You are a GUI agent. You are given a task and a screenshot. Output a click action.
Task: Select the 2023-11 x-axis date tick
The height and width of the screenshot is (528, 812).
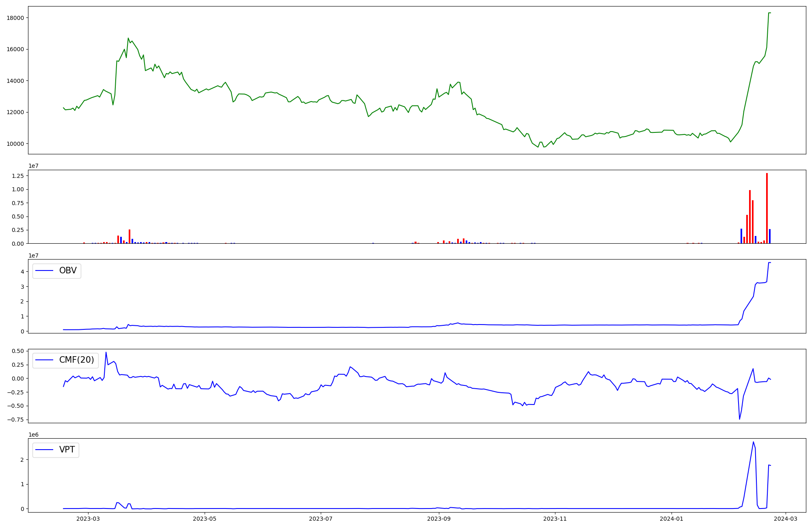[555, 519]
